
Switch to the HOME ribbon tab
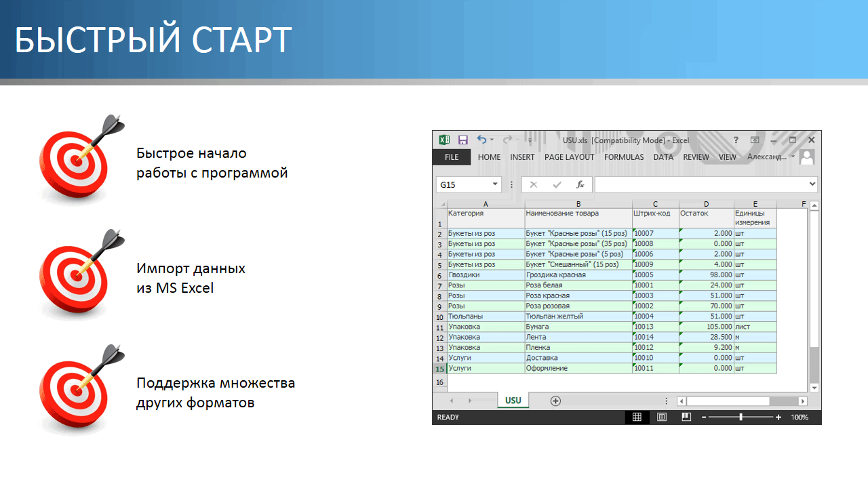click(x=489, y=157)
